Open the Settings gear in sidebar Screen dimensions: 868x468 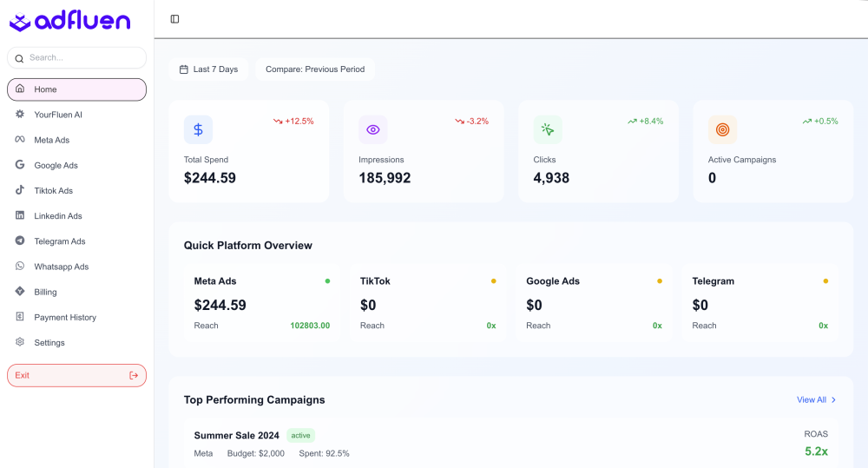(49, 343)
